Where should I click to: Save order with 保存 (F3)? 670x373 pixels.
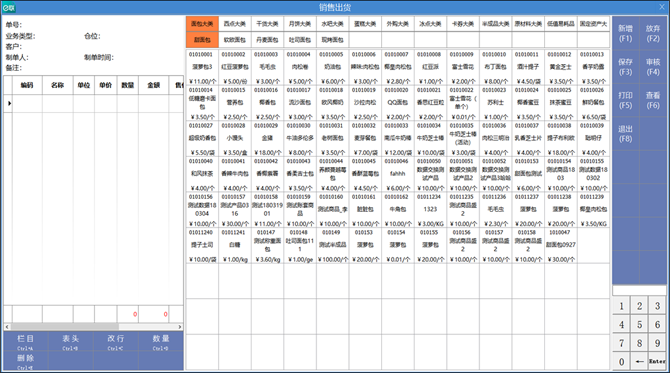point(626,67)
